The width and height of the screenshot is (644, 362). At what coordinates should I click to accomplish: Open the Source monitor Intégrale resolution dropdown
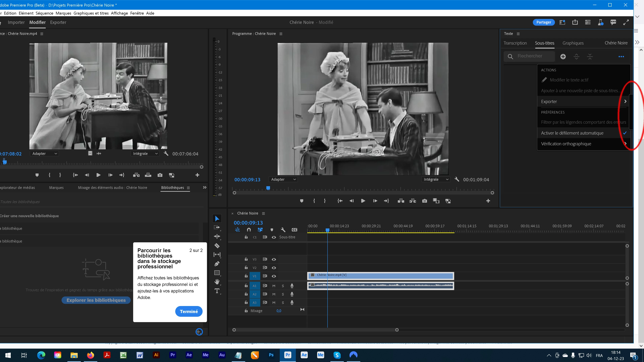[145, 154]
